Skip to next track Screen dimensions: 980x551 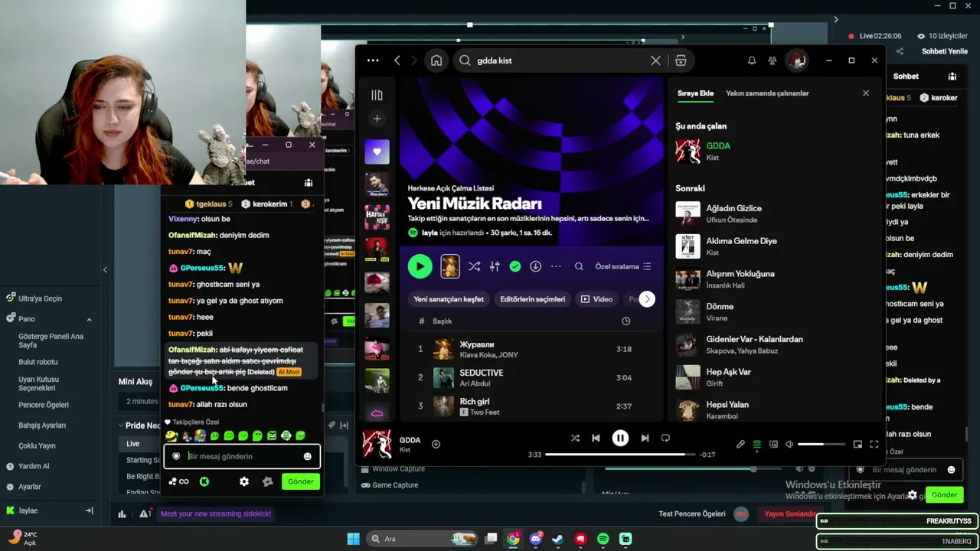645,439
